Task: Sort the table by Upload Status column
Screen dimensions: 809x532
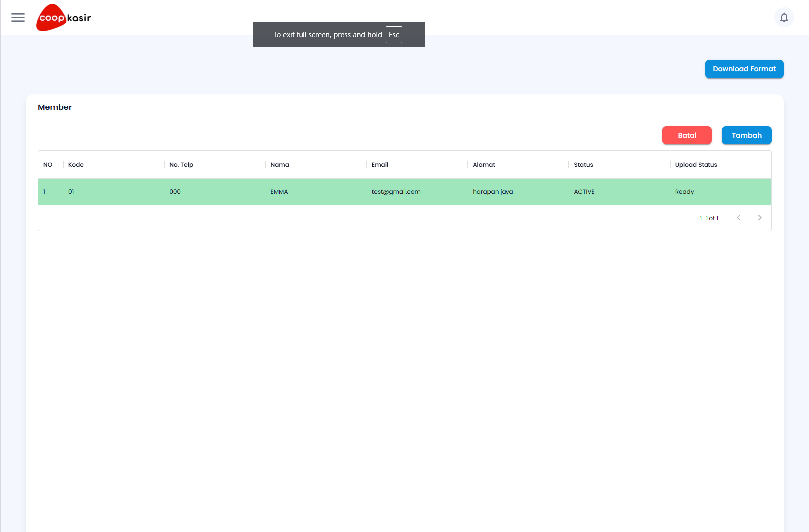Action: click(x=696, y=164)
